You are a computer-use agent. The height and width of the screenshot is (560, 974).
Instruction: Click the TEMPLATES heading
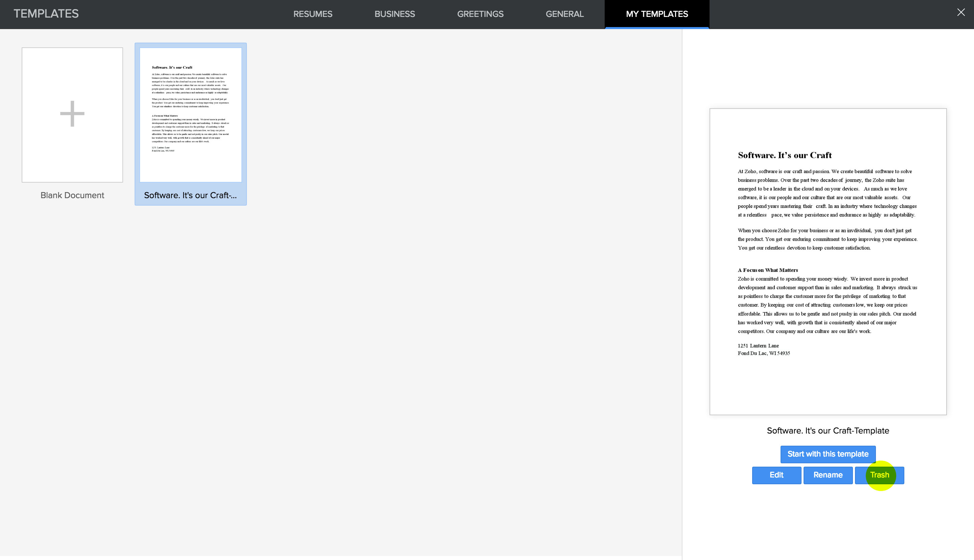coord(46,14)
